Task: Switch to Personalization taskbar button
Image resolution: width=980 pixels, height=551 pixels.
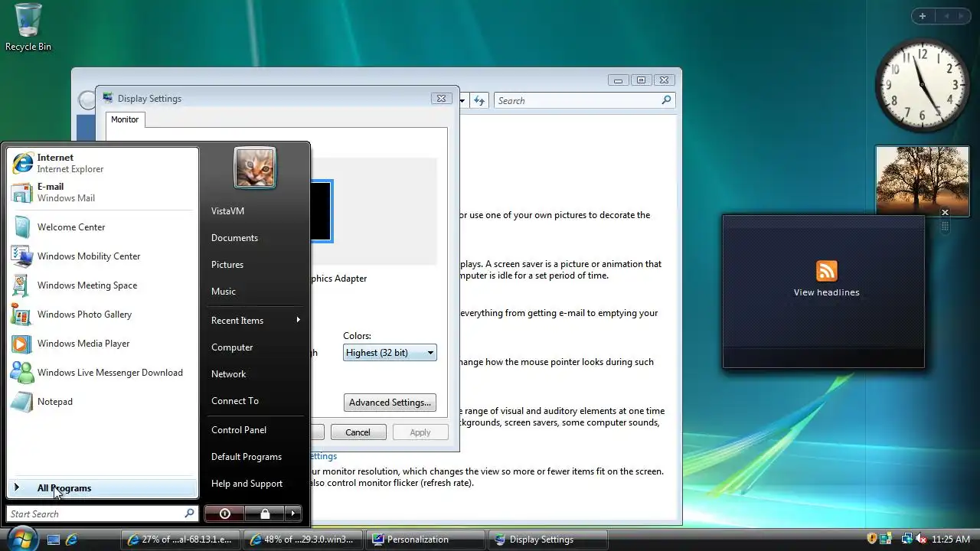Action: [425, 540]
